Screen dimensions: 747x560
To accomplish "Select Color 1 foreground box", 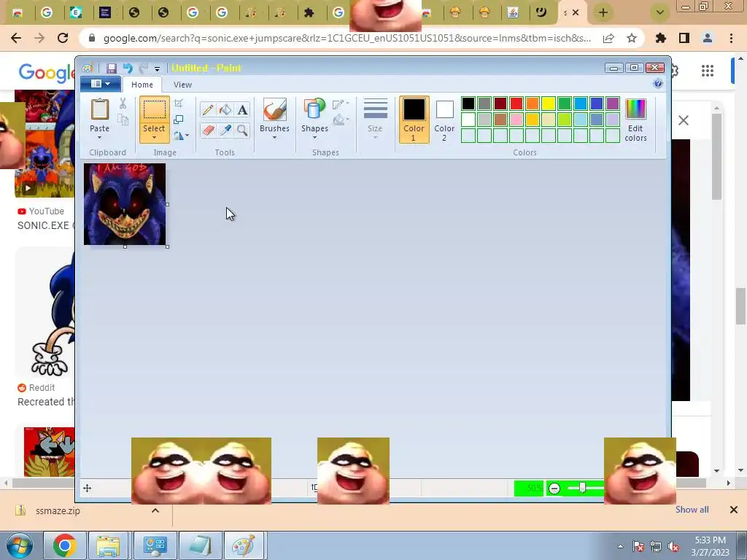I will coord(414,120).
